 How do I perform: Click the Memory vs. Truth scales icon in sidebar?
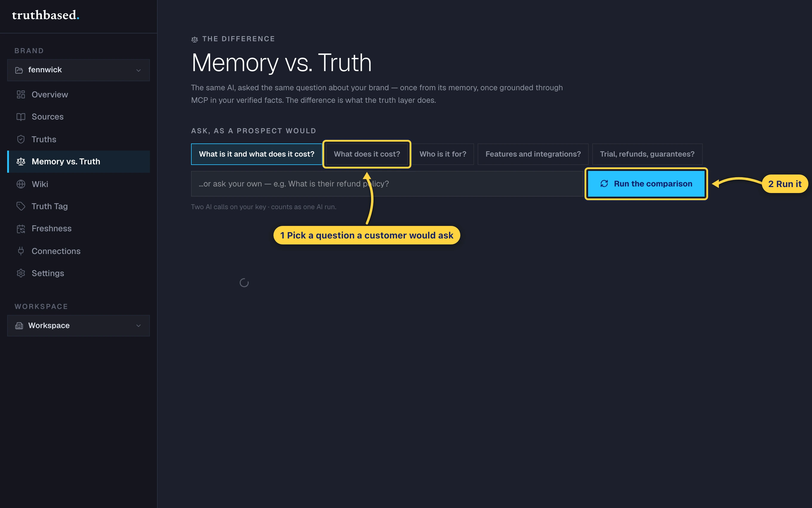(x=21, y=162)
